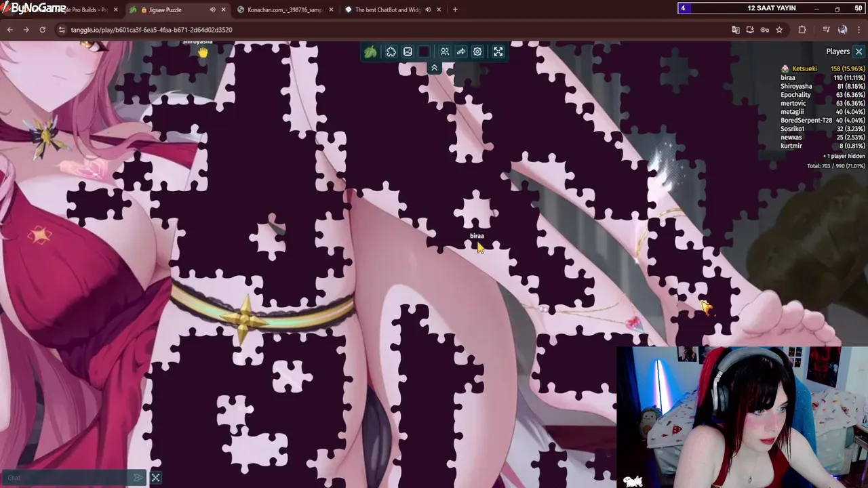
Task: Open the puzzle piece toolbar icon
Action: (391, 52)
